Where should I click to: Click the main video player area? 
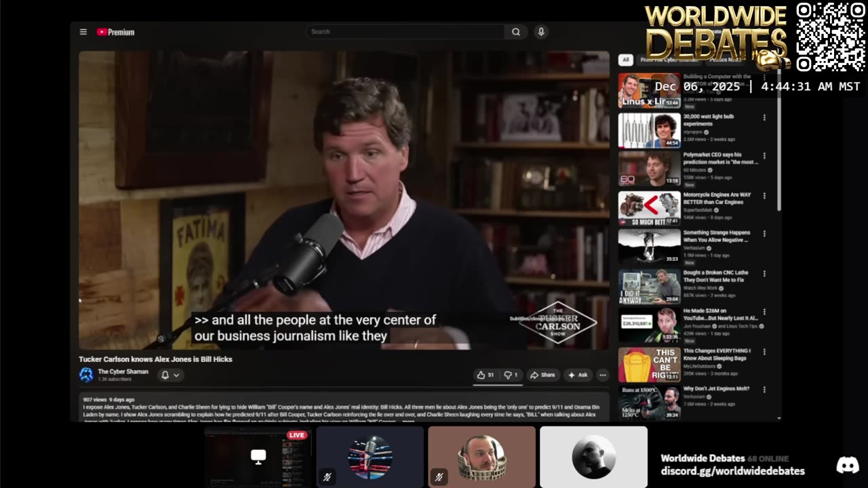[x=344, y=200]
